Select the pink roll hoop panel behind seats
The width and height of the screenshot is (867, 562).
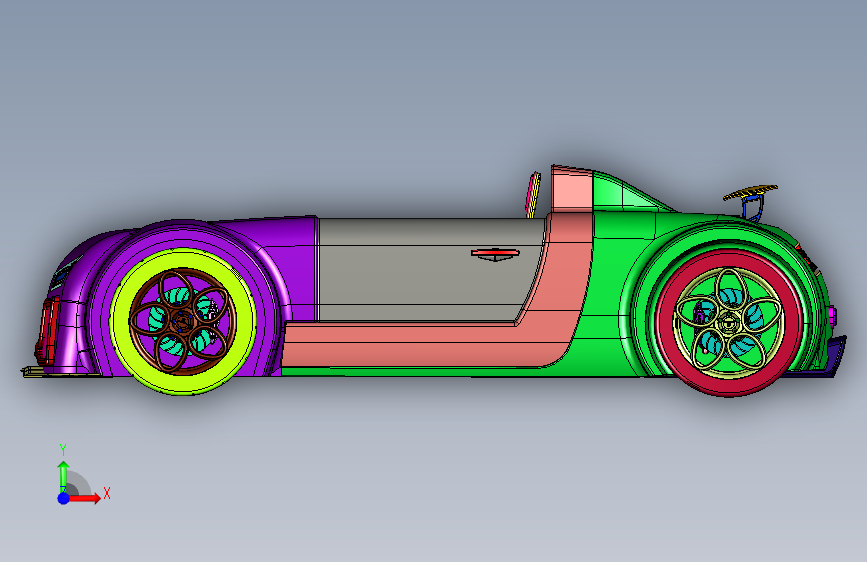click(572, 191)
